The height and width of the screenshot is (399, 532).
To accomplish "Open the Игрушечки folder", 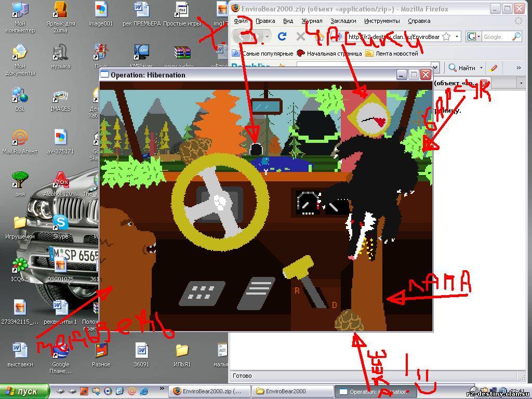I will (20, 228).
